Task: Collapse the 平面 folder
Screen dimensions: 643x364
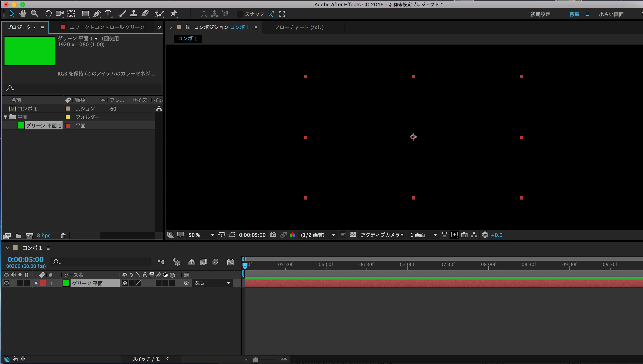Action: coord(5,117)
